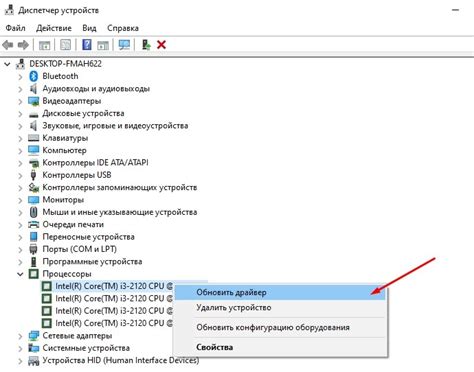The width and height of the screenshot is (474, 372).
Task: Select the Системные устройства label
Action: [x=86, y=348]
